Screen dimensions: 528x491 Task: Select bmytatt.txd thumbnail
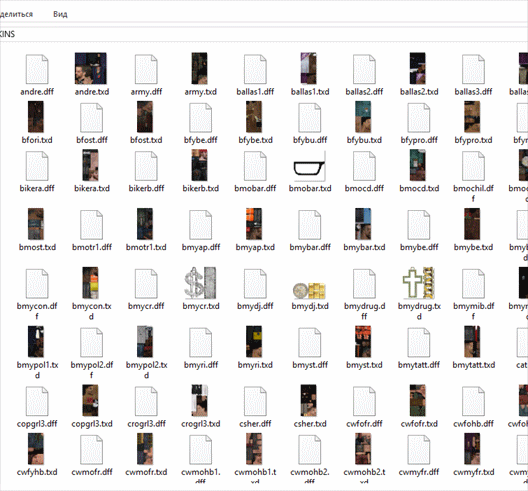click(x=472, y=341)
